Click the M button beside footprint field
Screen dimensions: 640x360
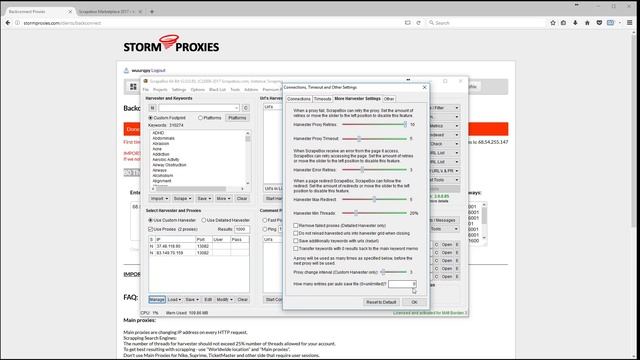coord(152,108)
